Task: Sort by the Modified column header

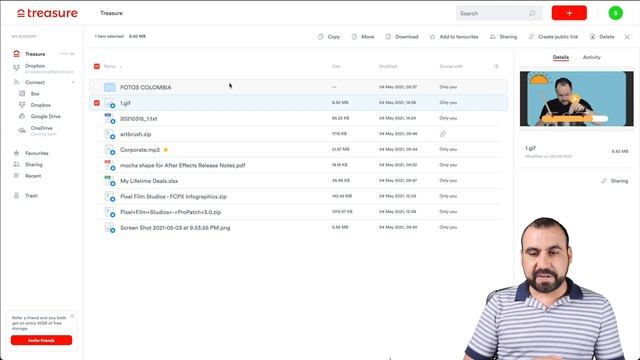Action: point(388,66)
